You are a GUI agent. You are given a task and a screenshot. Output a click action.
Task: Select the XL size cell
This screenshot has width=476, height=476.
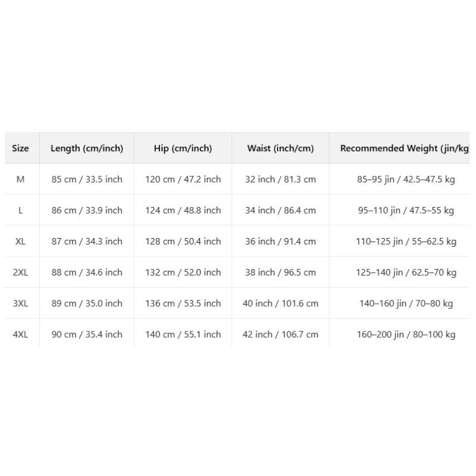[20, 242]
